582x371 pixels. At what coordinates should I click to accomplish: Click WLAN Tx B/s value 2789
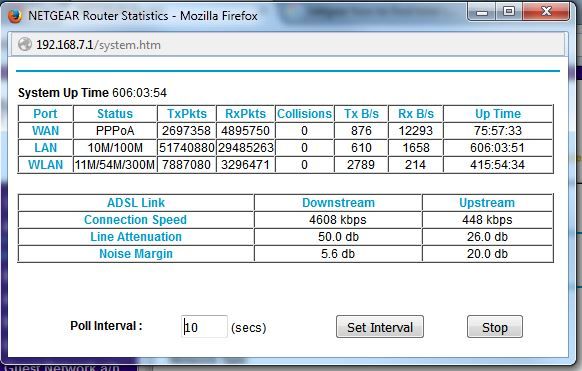pos(361,165)
